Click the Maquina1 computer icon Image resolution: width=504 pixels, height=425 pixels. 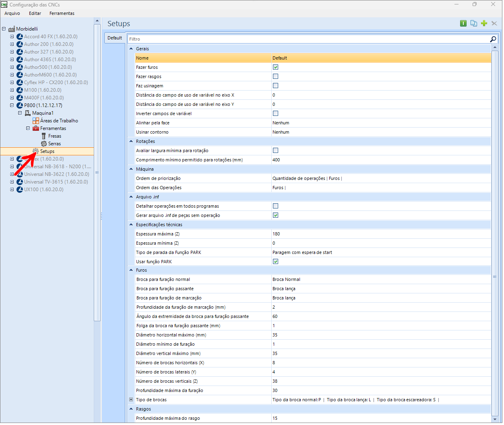pos(28,113)
